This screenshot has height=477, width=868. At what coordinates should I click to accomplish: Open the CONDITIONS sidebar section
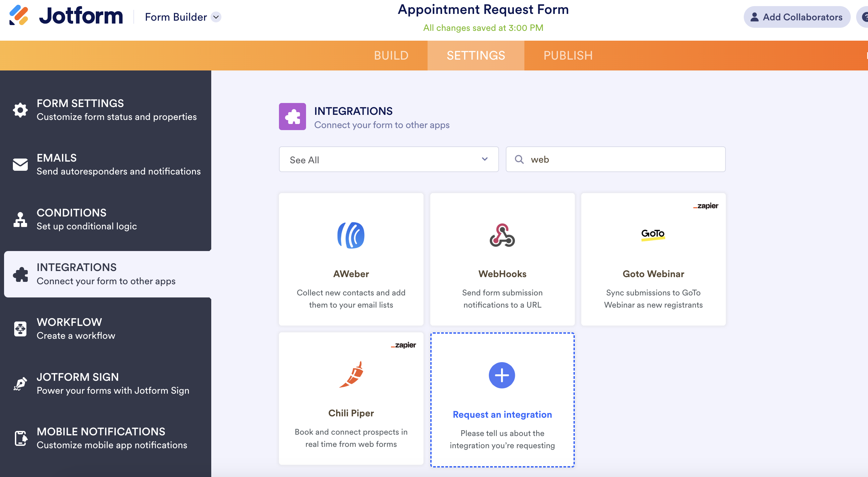106,219
